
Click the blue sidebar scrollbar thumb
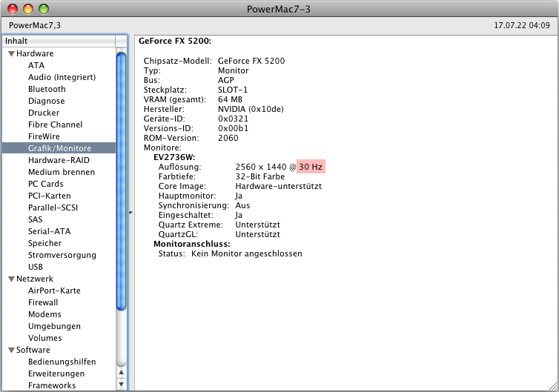point(121,181)
